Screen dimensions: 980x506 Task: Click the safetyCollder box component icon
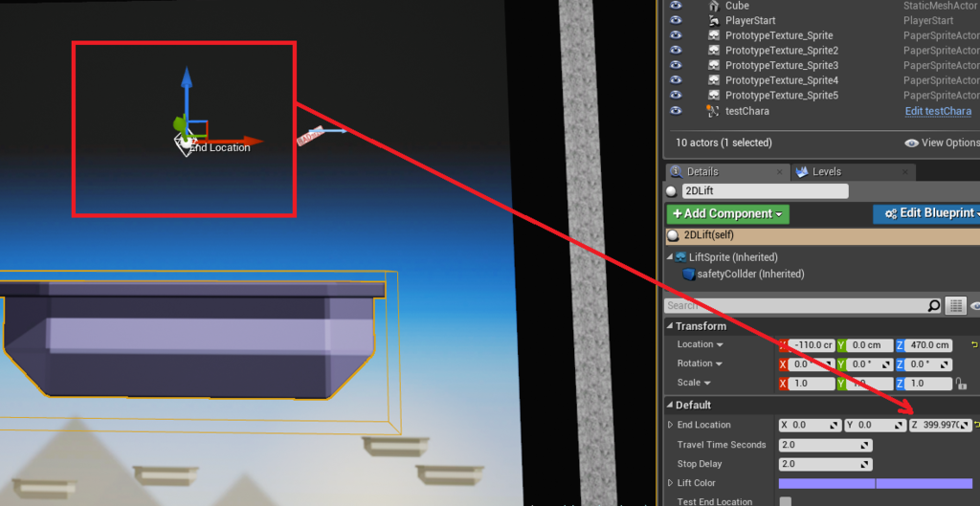point(689,275)
